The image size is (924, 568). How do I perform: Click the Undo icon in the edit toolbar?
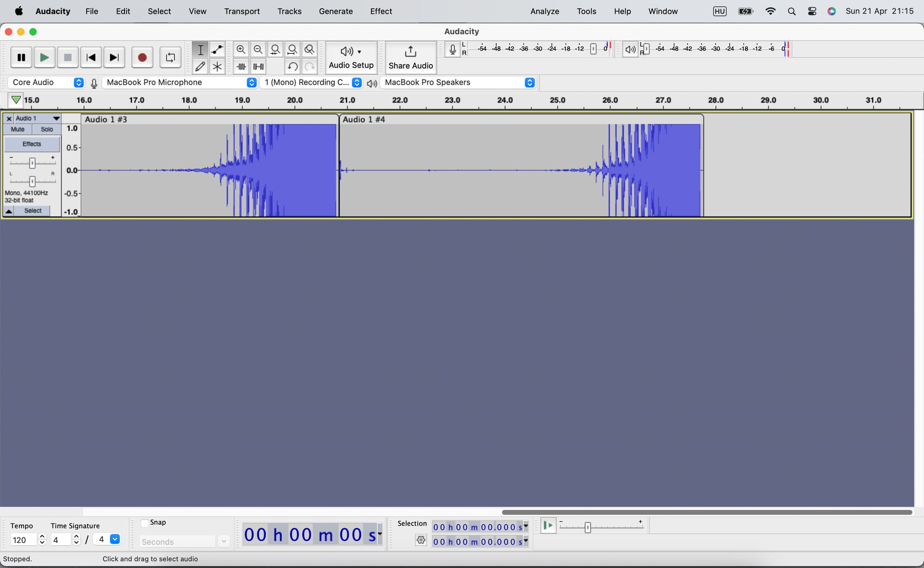[x=293, y=67]
